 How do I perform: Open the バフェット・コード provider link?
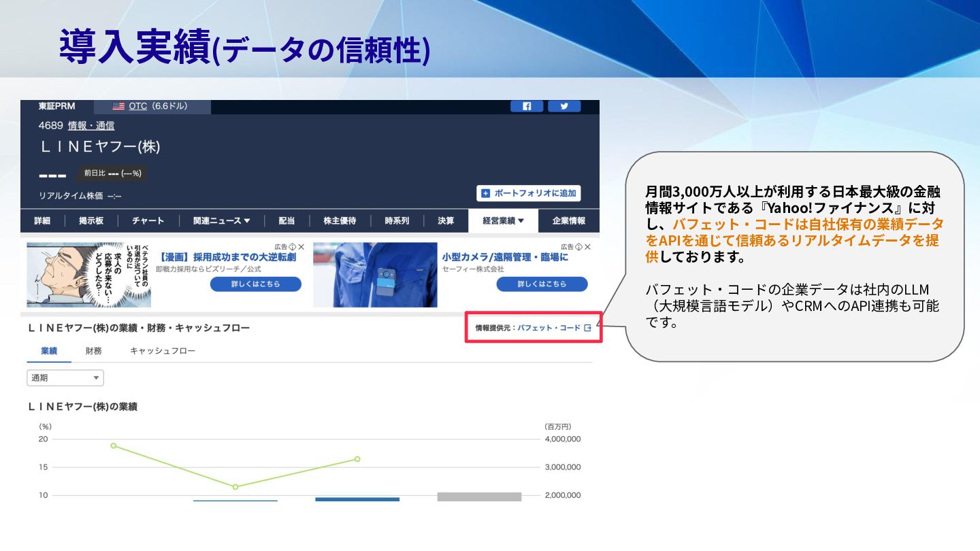(x=549, y=328)
